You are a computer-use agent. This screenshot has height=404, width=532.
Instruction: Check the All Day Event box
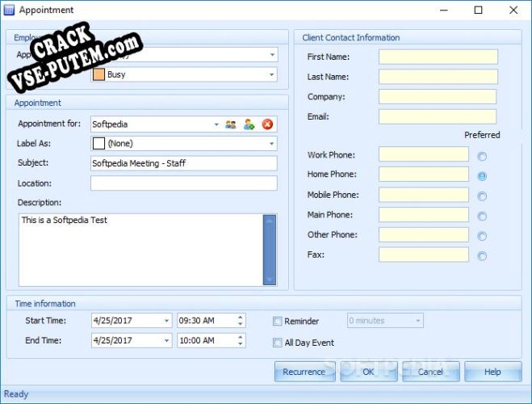point(277,343)
